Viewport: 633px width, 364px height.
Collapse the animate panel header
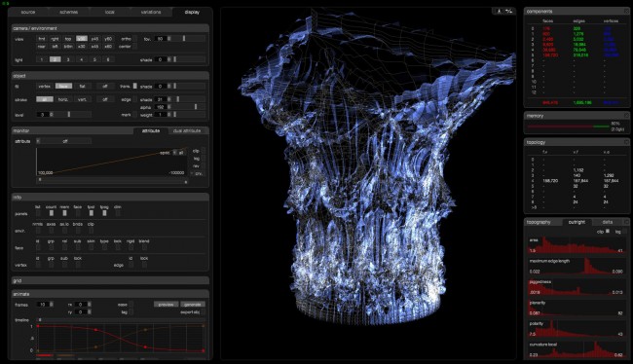pyautogui.click(x=110, y=294)
